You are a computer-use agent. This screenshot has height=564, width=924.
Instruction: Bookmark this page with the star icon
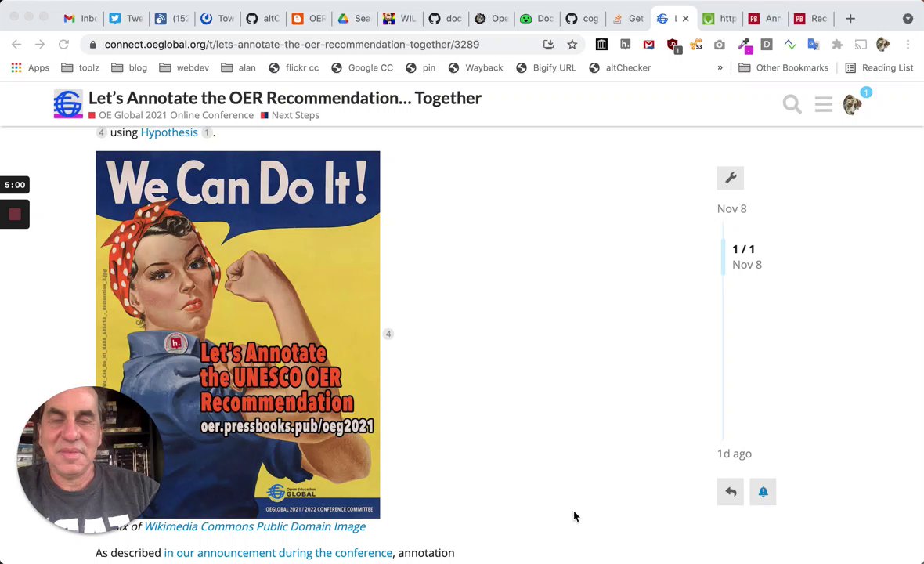pyautogui.click(x=572, y=44)
